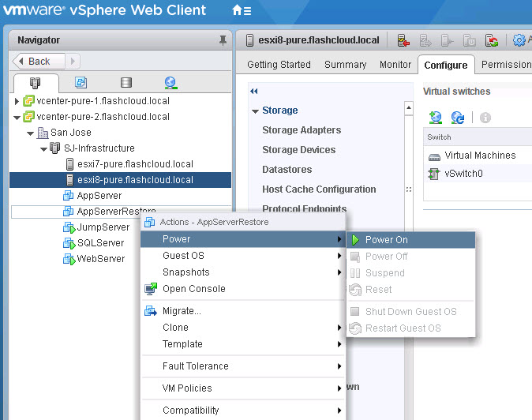The height and width of the screenshot is (420, 532).
Task: Click the SQLServer VM icon
Action: point(69,243)
